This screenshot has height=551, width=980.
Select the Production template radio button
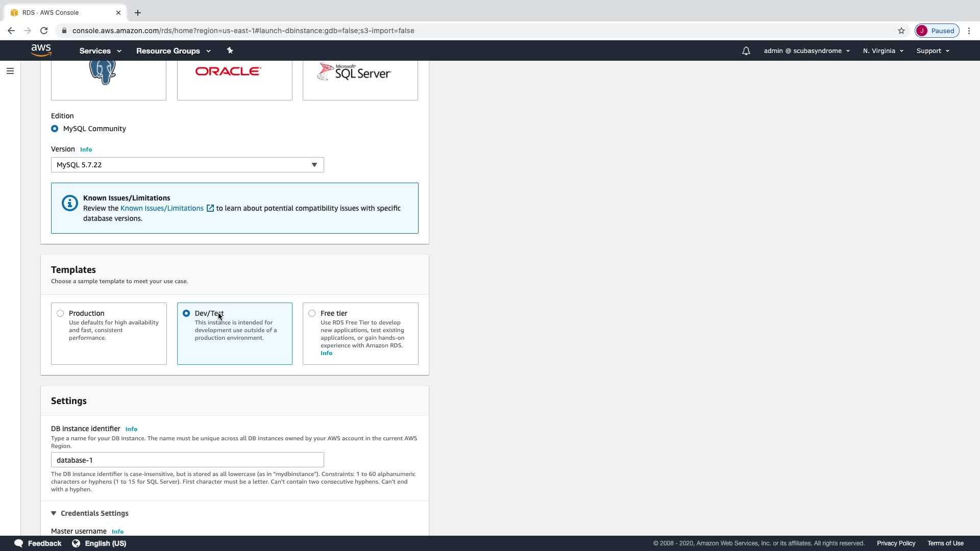coord(61,313)
